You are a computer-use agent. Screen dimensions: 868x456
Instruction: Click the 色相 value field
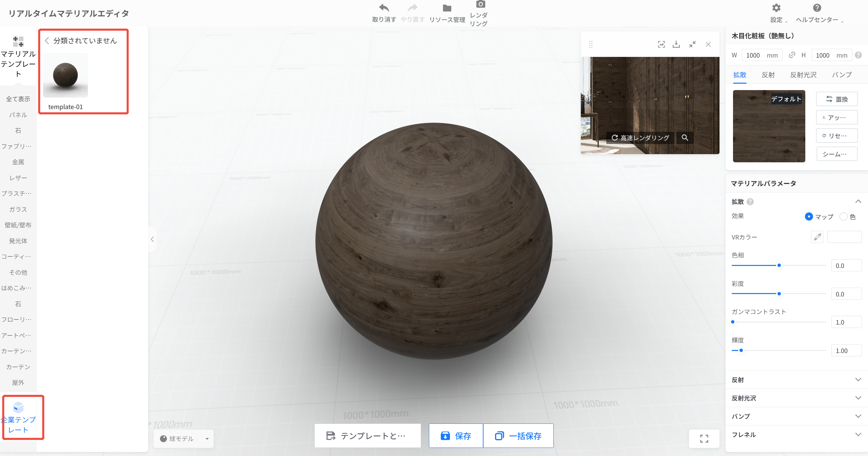846,266
